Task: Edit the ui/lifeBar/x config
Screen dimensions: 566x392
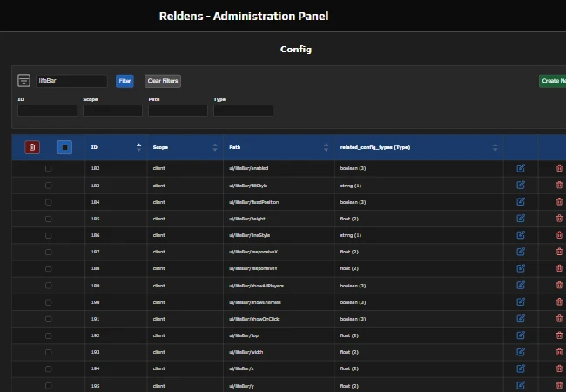Action: click(521, 368)
